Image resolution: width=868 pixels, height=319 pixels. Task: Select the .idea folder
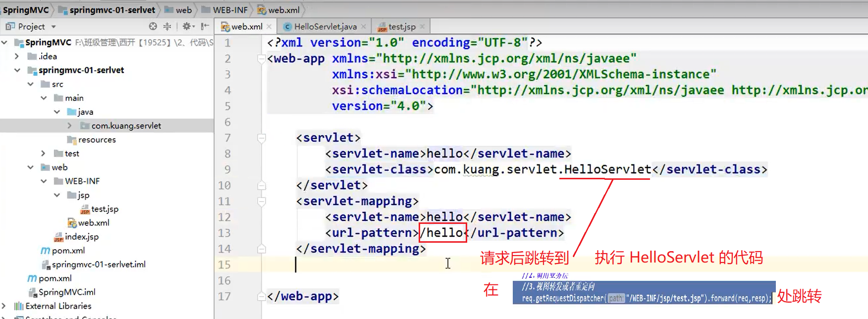click(x=48, y=56)
